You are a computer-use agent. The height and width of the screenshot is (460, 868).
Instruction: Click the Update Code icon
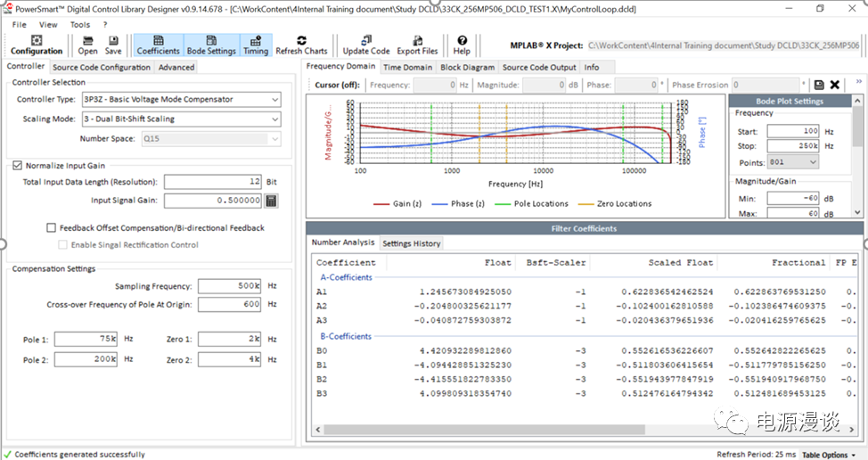[x=365, y=45]
